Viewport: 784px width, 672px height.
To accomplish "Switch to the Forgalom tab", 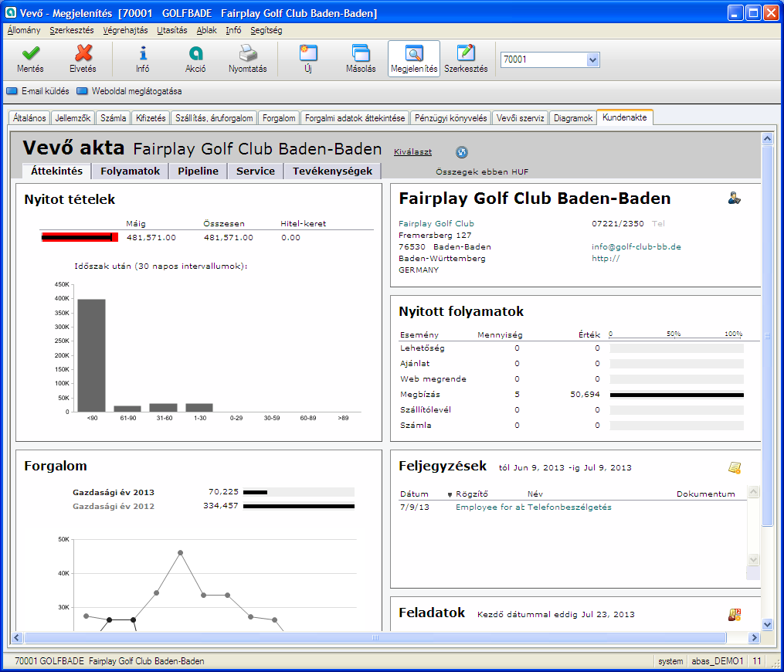I will 279,118.
